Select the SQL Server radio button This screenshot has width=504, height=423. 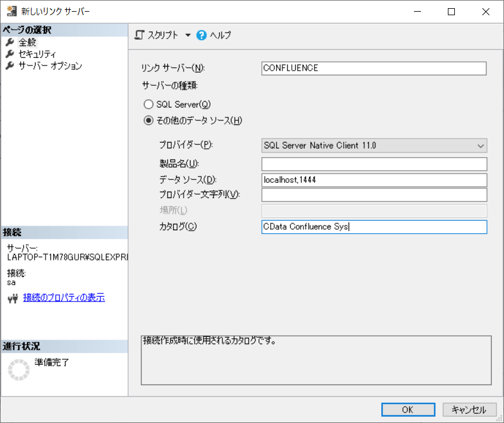point(149,105)
